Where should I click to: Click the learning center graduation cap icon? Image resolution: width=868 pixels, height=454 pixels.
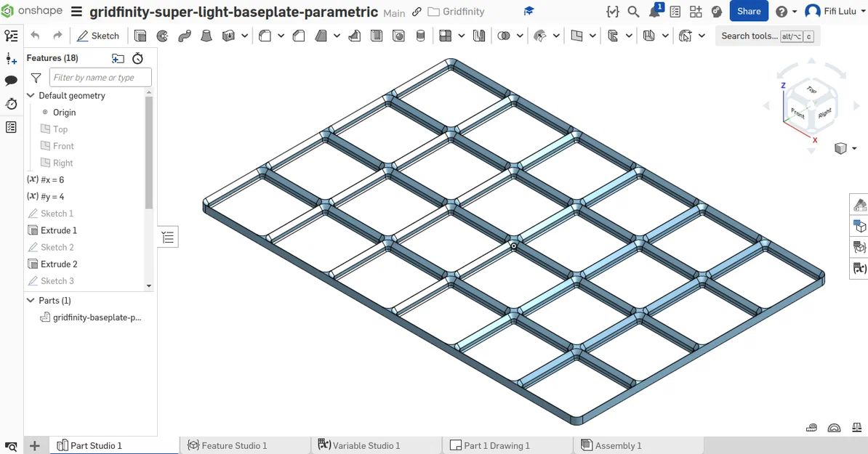tap(529, 11)
